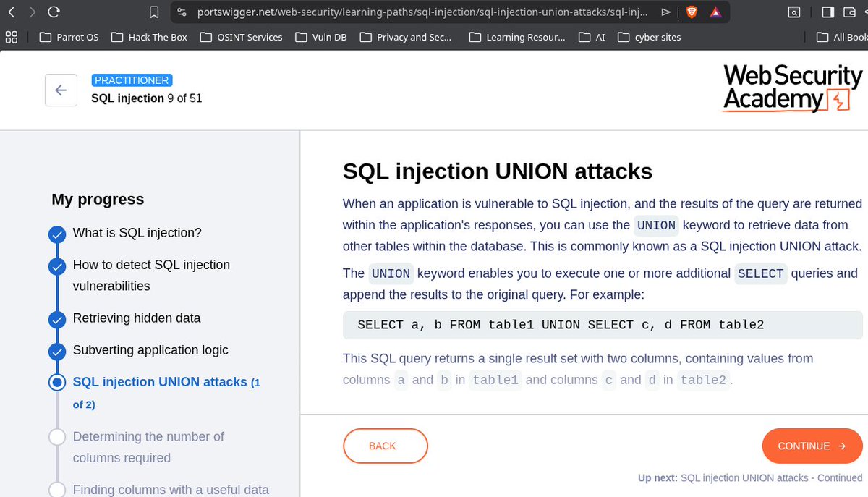Open Learning Resour... bookmark folder

(x=517, y=37)
